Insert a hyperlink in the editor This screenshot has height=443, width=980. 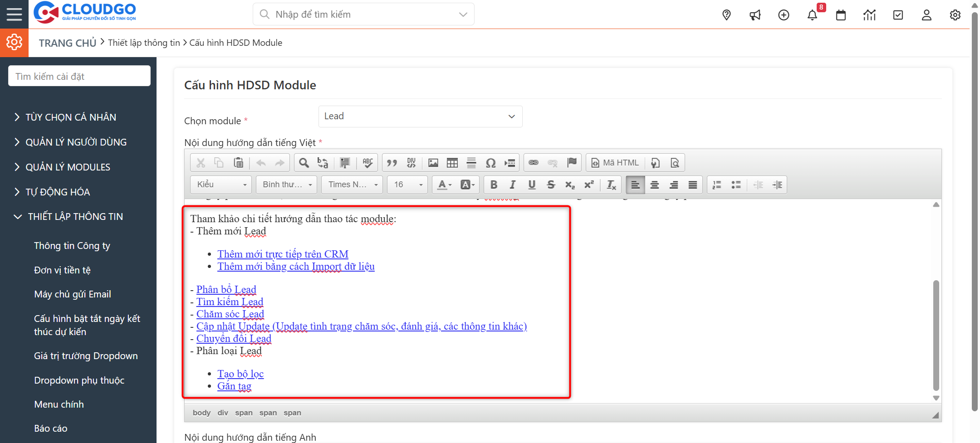click(533, 162)
